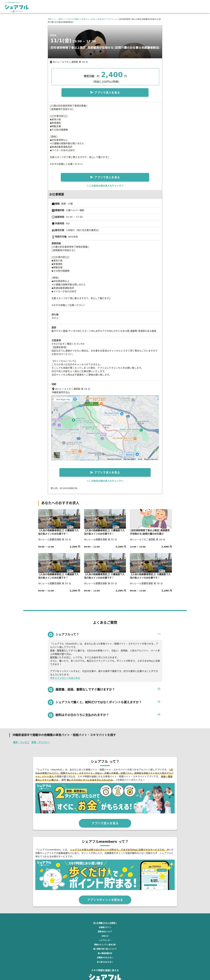Open View larger map on the map
The height and width of the screenshot is (980, 210).
point(63,400)
